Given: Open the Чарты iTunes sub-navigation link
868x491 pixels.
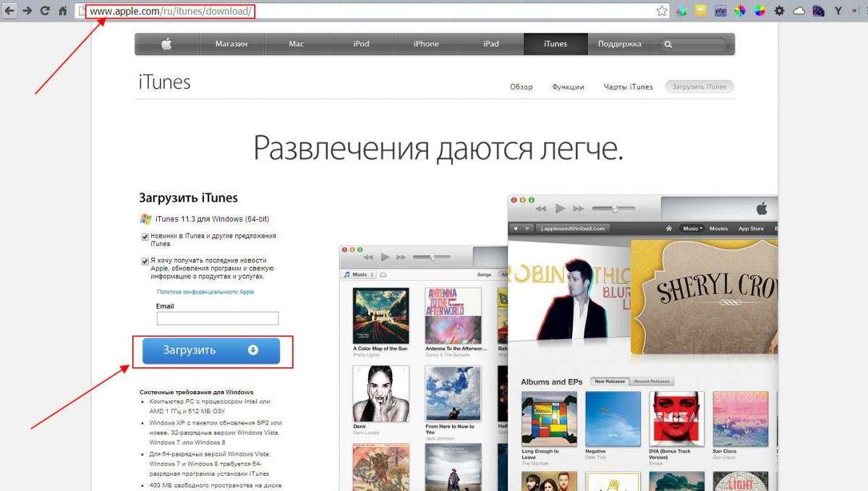Looking at the screenshot, I should [628, 87].
